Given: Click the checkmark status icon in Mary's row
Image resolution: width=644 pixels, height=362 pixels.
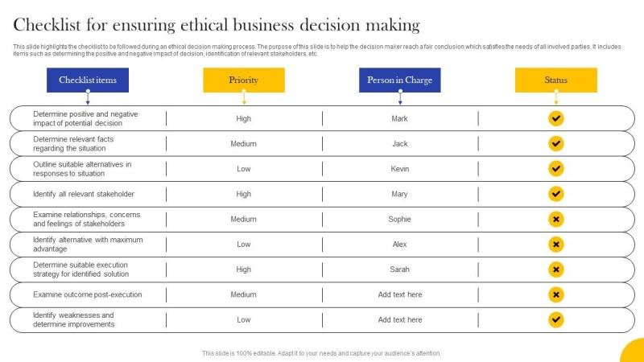Looking at the screenshot, I should [x=555, y=194].
